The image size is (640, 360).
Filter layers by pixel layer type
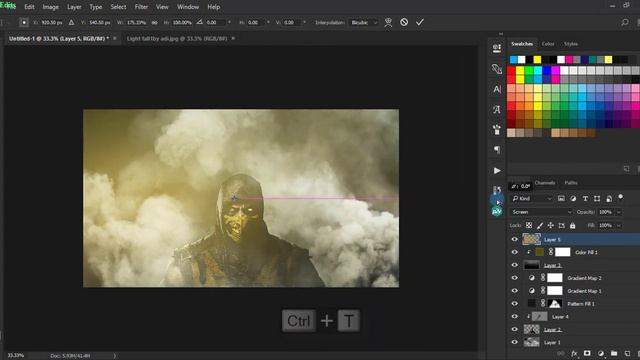point(561,198)
